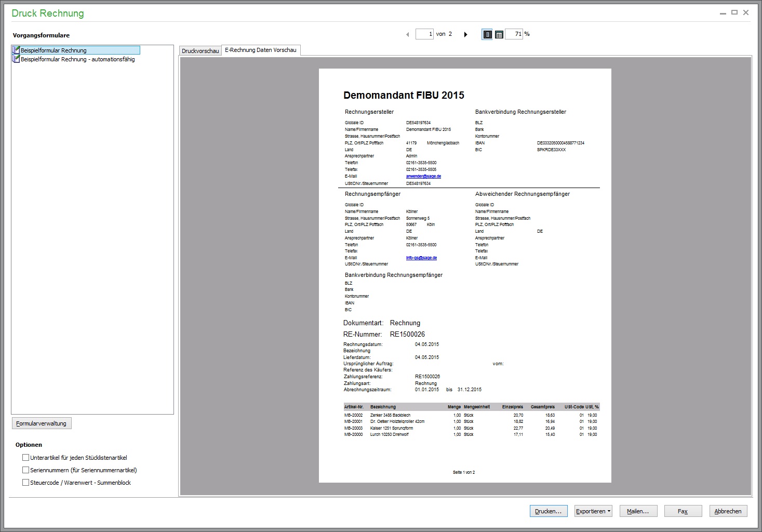The image size is (762, 532).
Task: Go to the previous preview page
Action: (407, 34)
